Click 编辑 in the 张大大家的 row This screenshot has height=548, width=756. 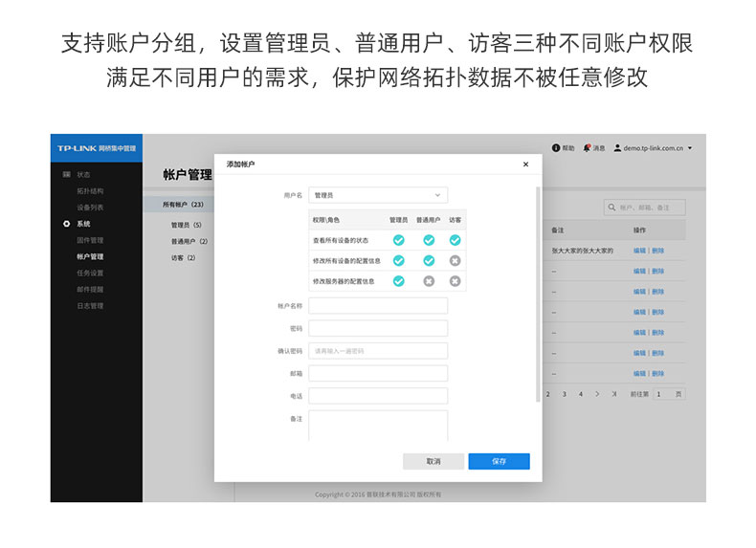point(639,251)
